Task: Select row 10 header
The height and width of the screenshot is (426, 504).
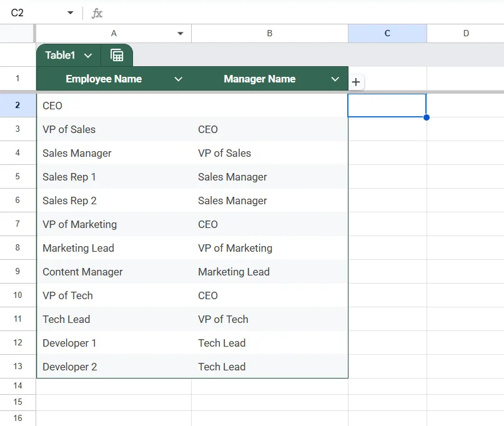Action: click(17, 295)
